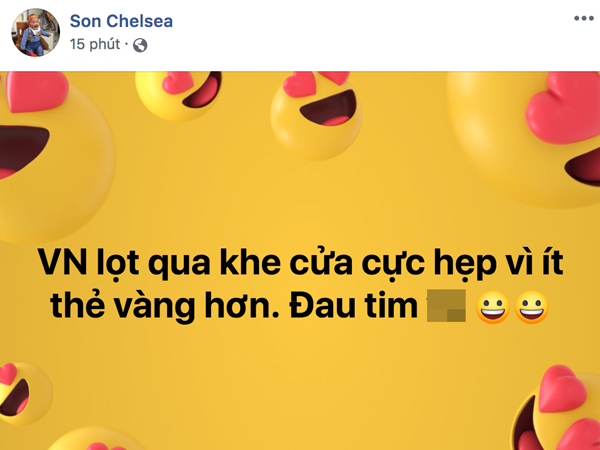The width and height of the screenshot is (600, 450).
Task: Click the phrase 'Đau tim' in the post
Action: (354, 306)
